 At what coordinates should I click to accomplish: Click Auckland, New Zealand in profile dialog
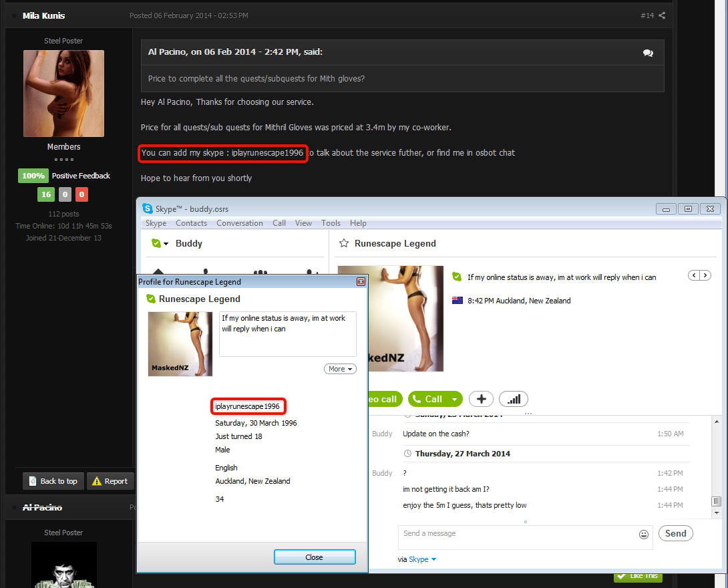pos(252,480)
